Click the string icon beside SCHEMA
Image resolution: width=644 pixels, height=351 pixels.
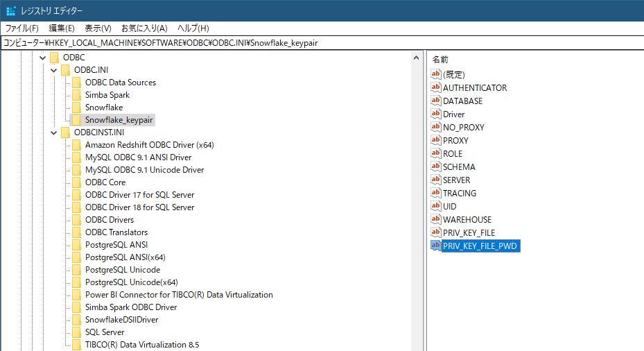pos(436,166)
